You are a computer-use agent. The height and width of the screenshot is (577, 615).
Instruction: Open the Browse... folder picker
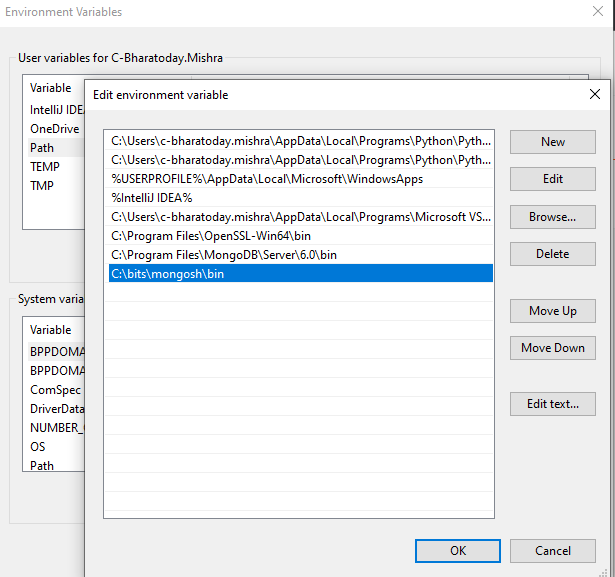point(553,217)
